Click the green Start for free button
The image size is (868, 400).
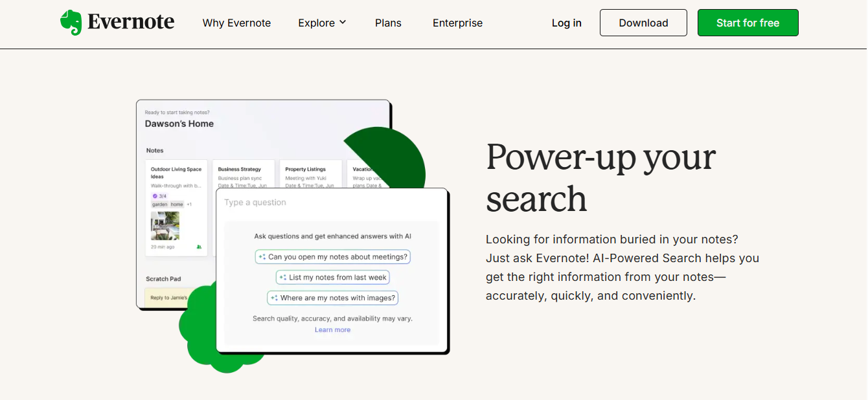pyautogui.click(x=748, y=23)
